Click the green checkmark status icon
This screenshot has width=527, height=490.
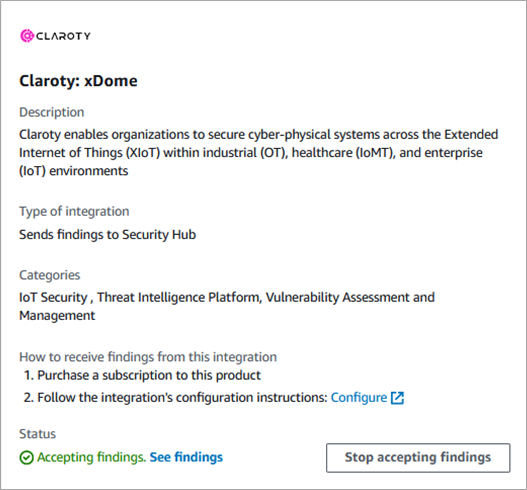(27, 457)
